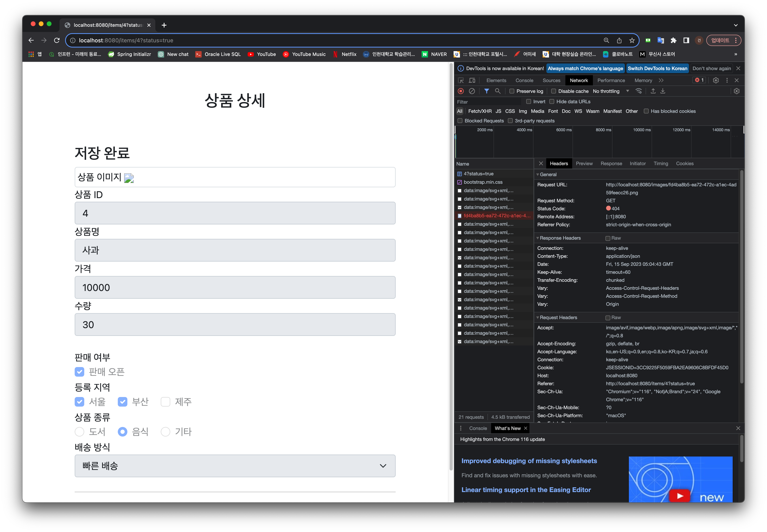
Task: Open the No throttling dropdown
Action: click(611, 91)
